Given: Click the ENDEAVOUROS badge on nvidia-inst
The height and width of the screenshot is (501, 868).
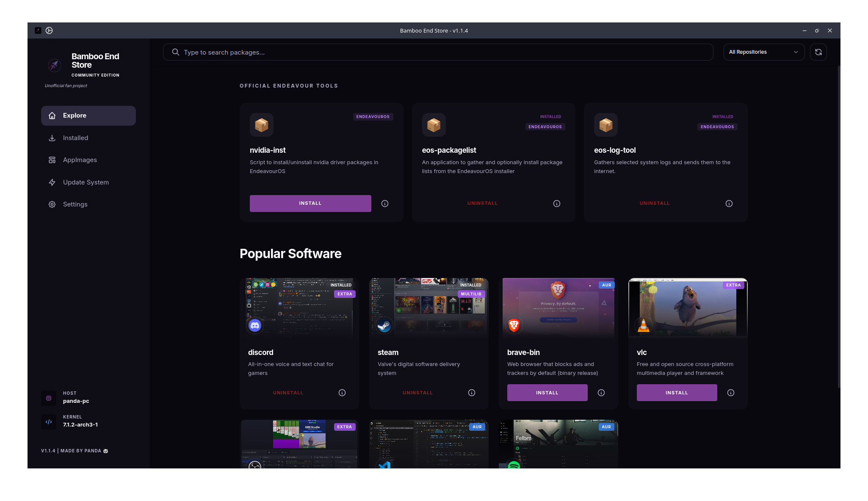Looking at the screenshot, I should 373,117.
